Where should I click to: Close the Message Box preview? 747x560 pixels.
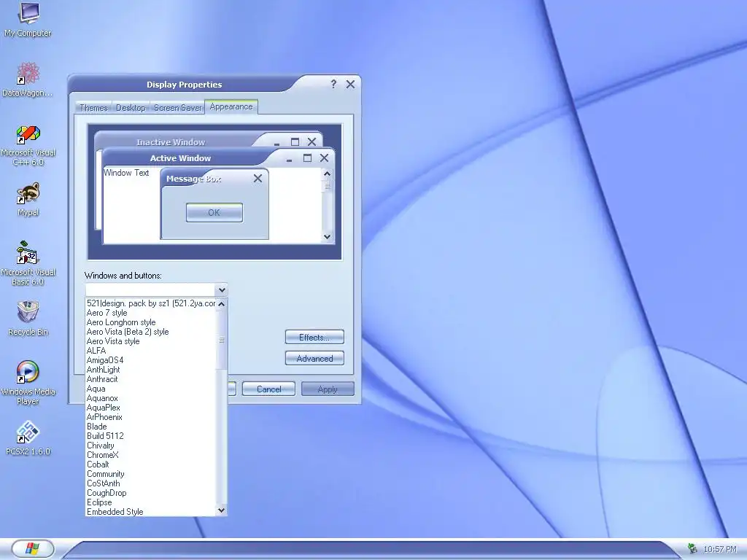pyautogui.click(x=258, y=179)
